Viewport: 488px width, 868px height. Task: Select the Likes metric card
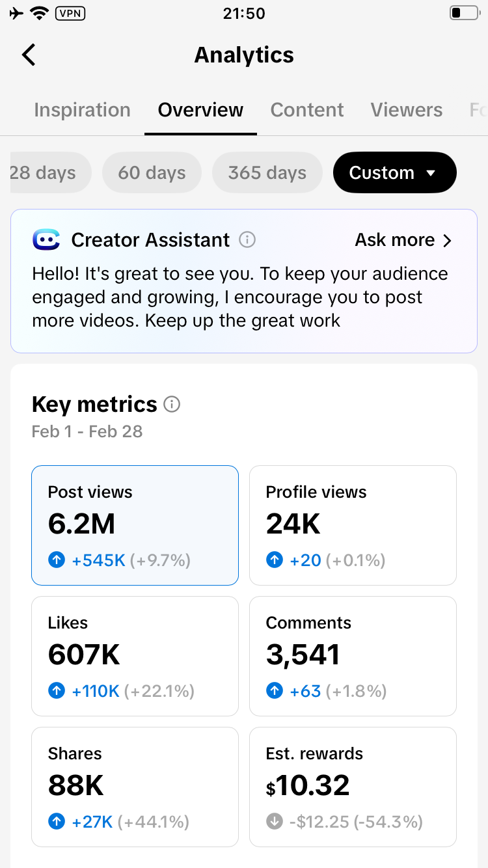(135, 656)
